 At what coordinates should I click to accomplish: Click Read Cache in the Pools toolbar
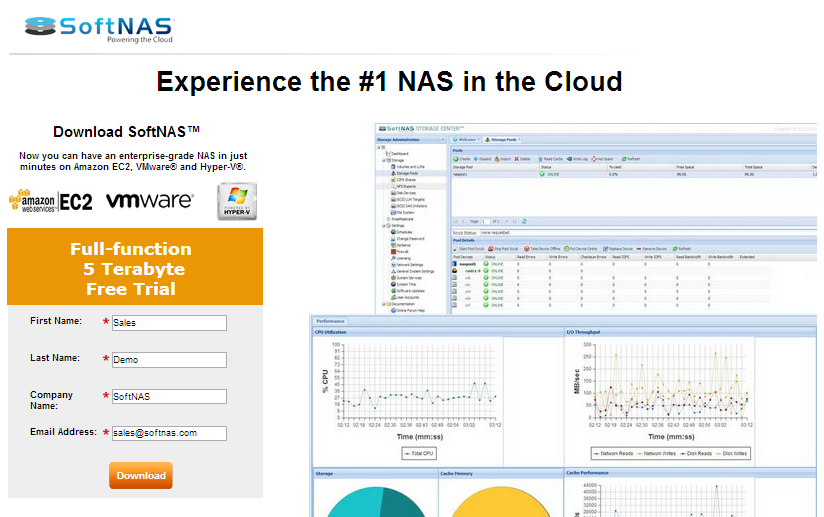click(550, 159)
